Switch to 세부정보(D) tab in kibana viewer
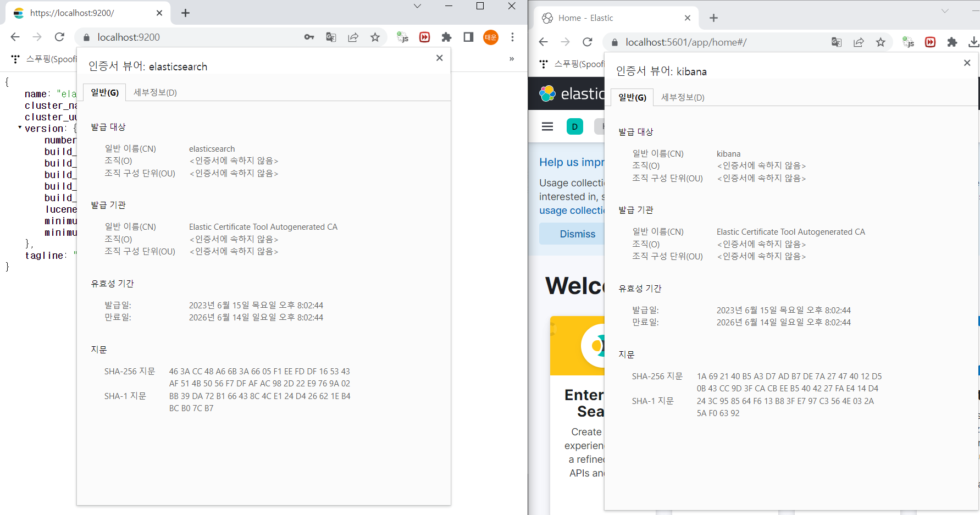This screenshot has width=980, height=515. (683, 97)
